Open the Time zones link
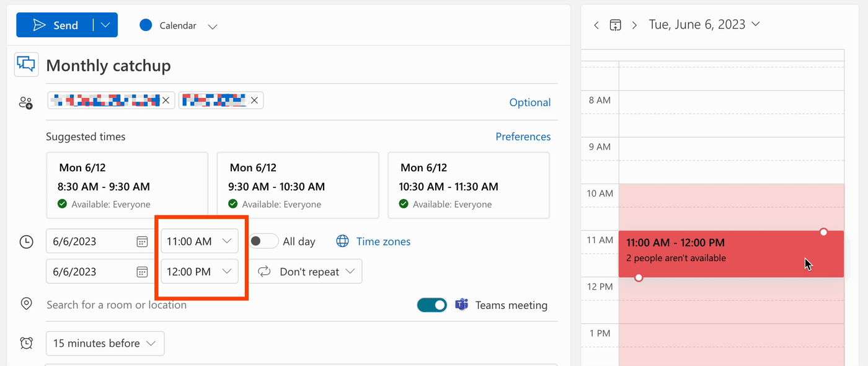Screen dimensions: 868x366 pos(383,241)
